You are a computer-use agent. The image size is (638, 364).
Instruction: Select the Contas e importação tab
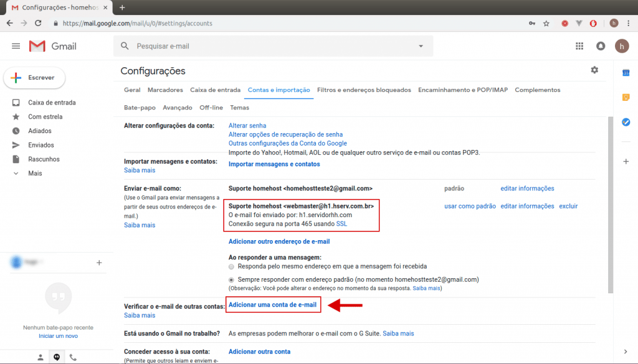279,90
